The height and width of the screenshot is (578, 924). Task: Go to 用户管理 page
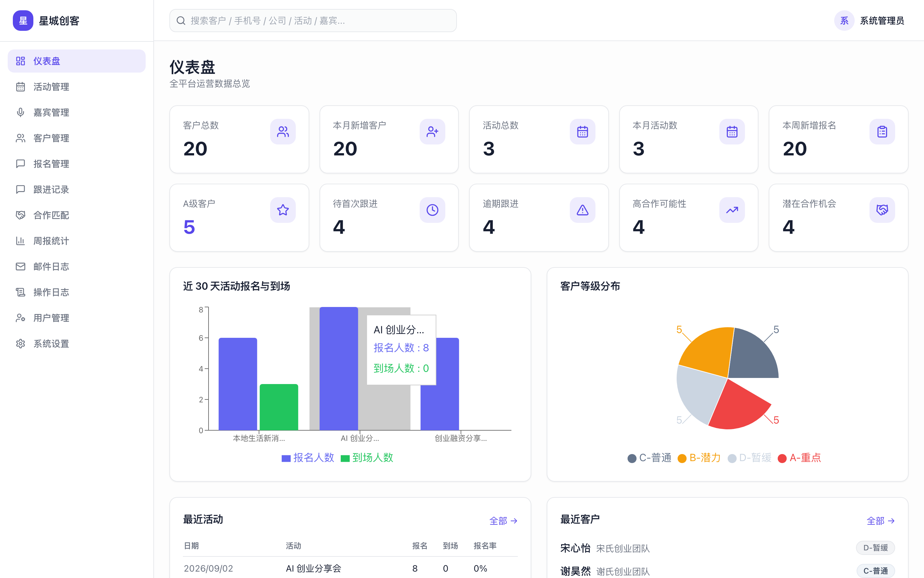tap(76, 318)
